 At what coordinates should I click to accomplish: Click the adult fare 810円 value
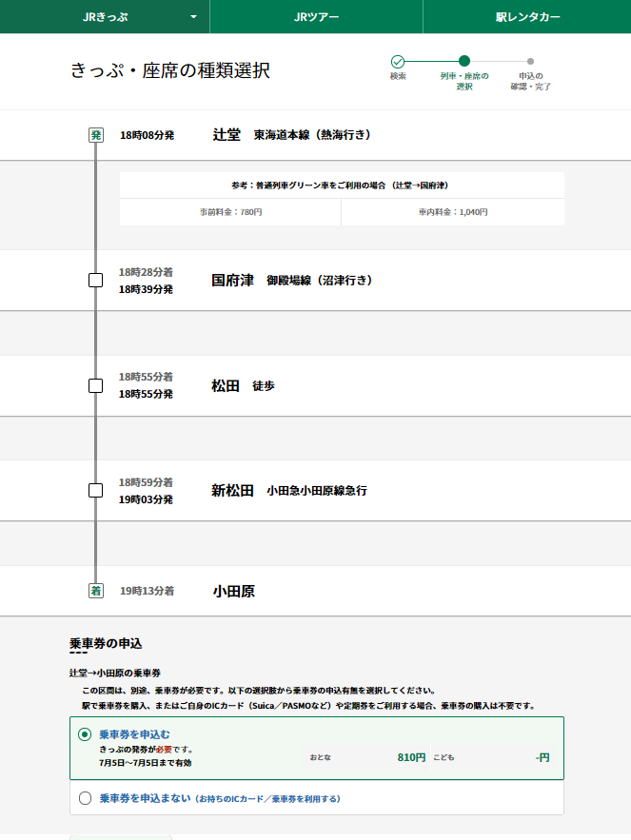tap(411, 757)
